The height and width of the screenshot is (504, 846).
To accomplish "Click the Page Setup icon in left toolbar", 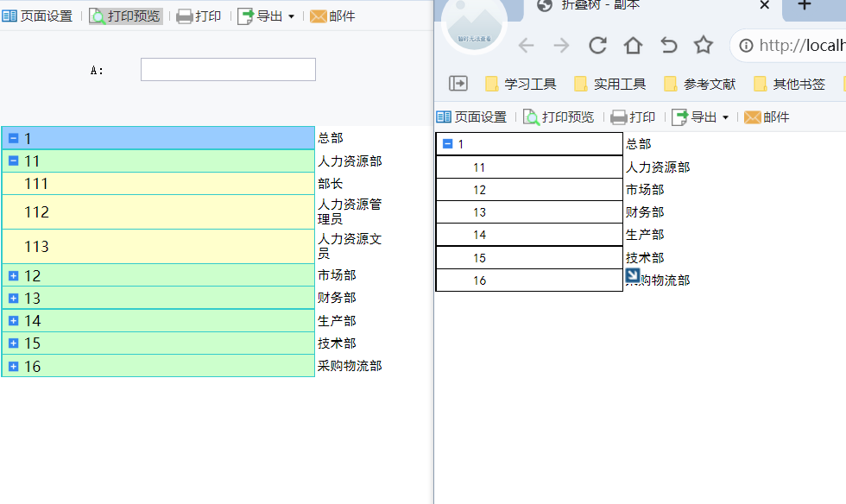I will [9, 16].
